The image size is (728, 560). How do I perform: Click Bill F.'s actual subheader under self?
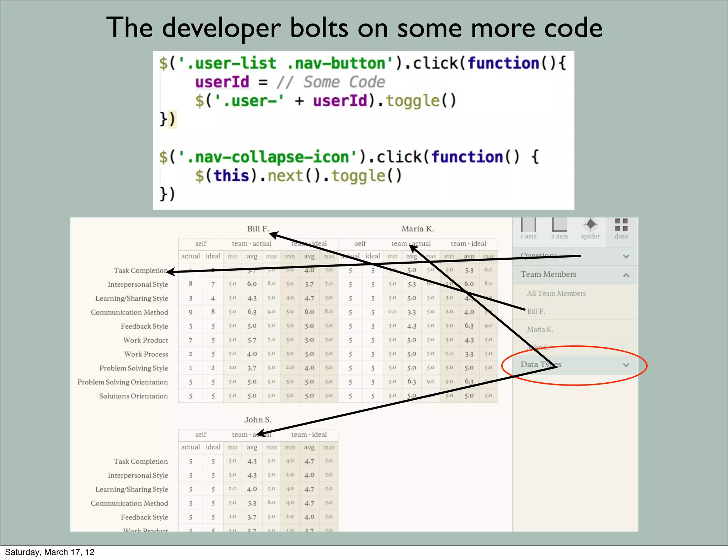[191, 256]
